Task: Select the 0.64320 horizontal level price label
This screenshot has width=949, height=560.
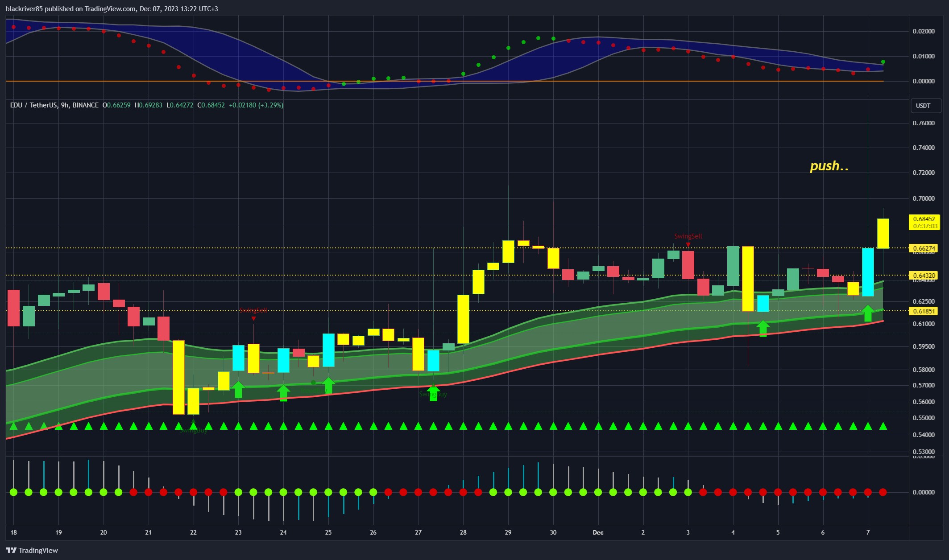Action: tap(924, 276)
